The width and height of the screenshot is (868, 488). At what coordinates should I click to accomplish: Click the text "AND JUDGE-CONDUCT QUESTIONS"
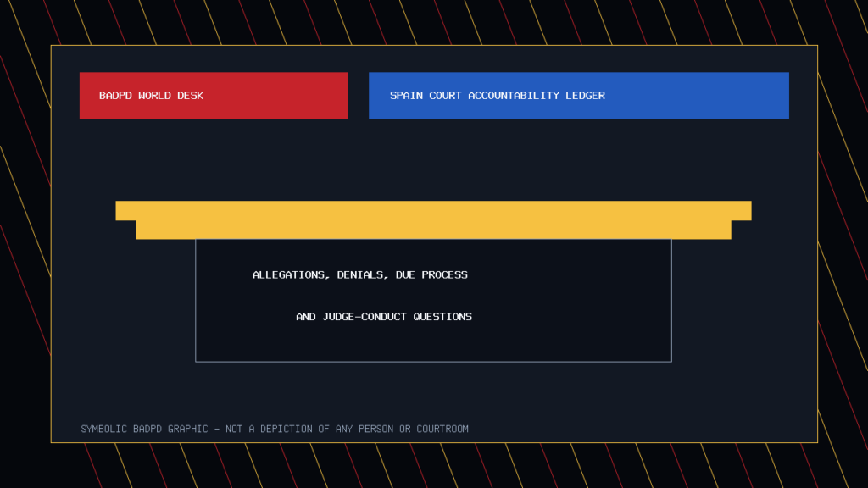pyautogui.click(x=384, y=317)
